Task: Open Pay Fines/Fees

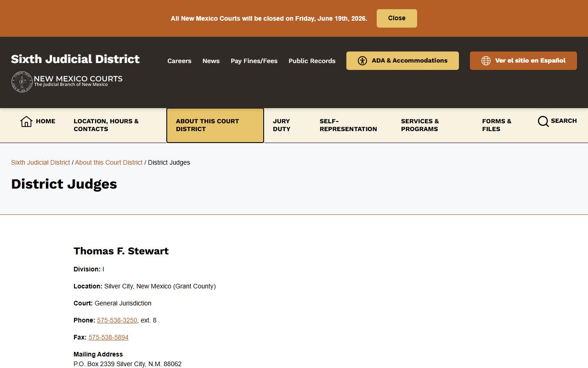Action: click(x=254, y=61)
